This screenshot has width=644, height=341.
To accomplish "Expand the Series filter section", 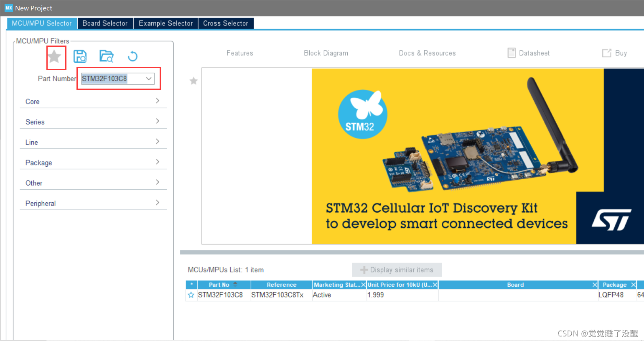I will pos(93,122).
